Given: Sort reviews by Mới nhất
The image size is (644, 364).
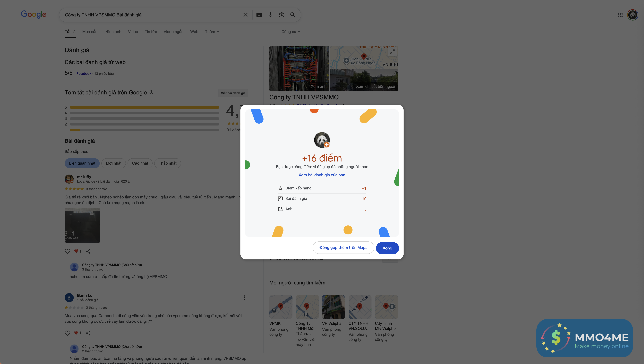Looking at the screenshot, I should click(114, 163).
